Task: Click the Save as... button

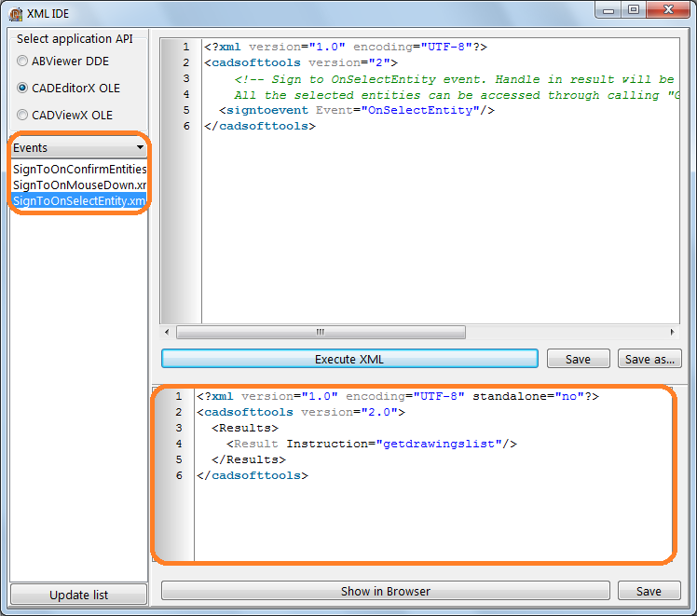Action: [649, 359]
